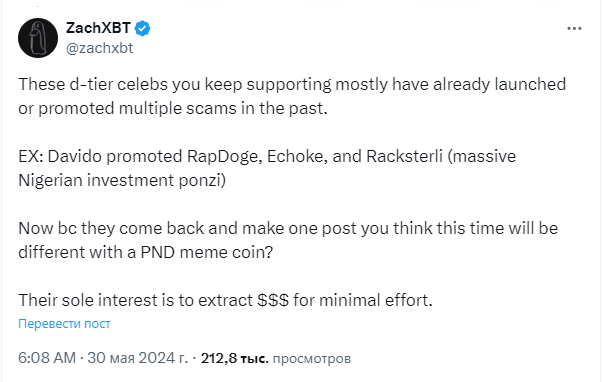Open the 6:08 AM timestamp link
The image size is (602, 382).
pyautogui.click(x=47, y=358)
